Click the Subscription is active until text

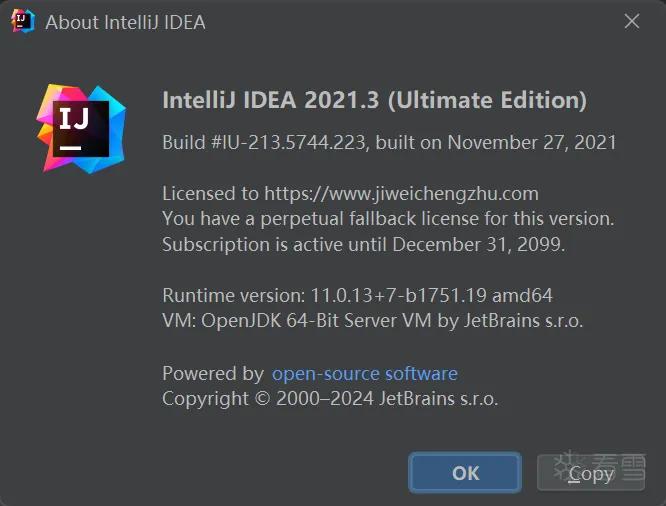coord(274,245)
